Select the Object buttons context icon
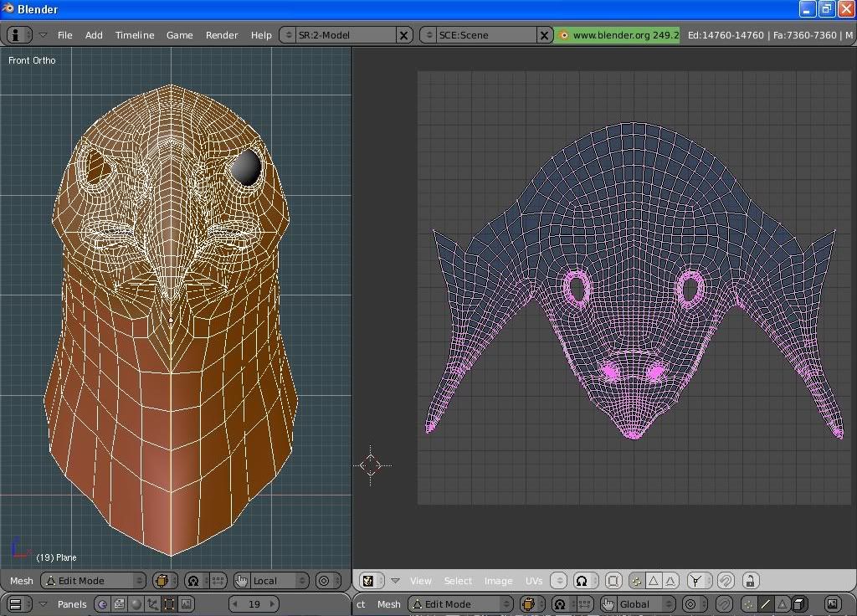The height and width of the screenshot is (616, 857). (x=152, y=603)
